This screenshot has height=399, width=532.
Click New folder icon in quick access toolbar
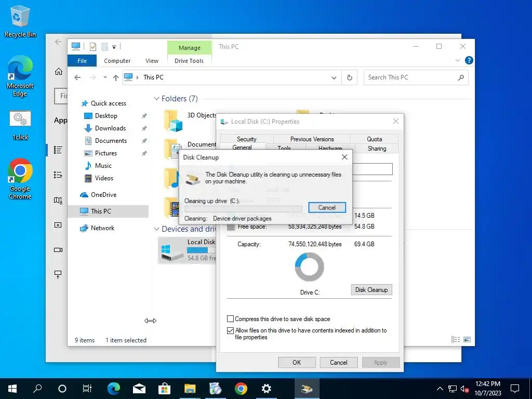click(104, 46)
